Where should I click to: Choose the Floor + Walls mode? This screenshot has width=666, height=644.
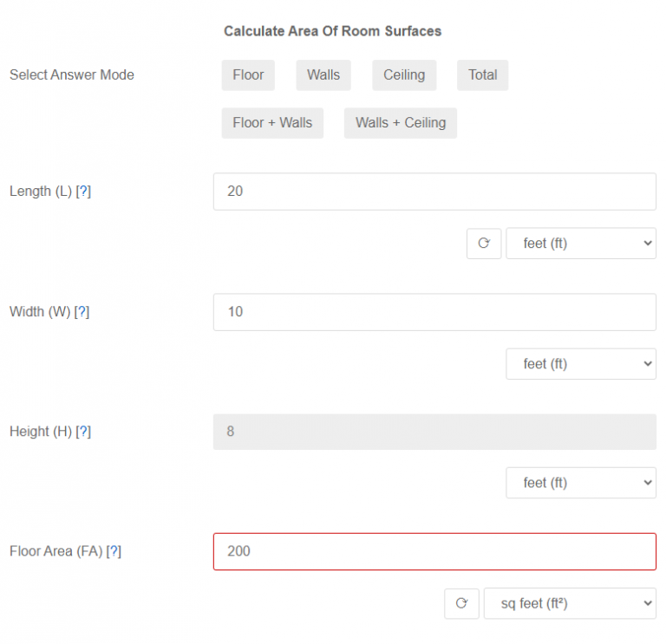point(272,123)
